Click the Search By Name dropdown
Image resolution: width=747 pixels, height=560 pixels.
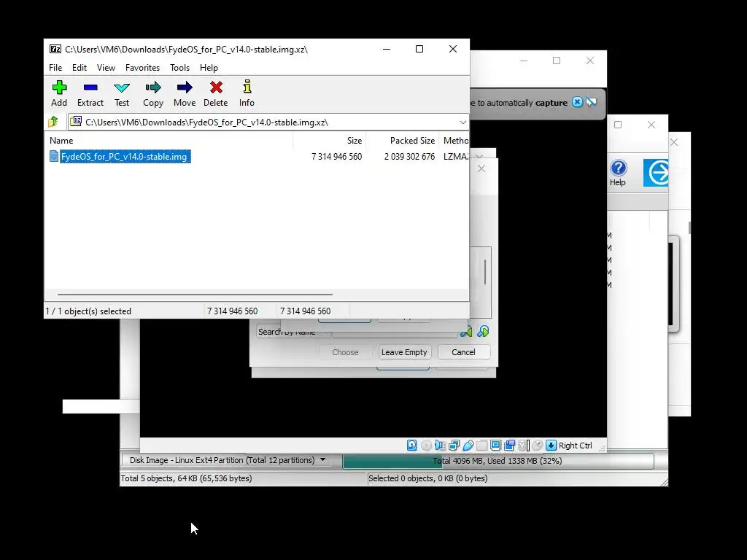[x=293, y=332]
